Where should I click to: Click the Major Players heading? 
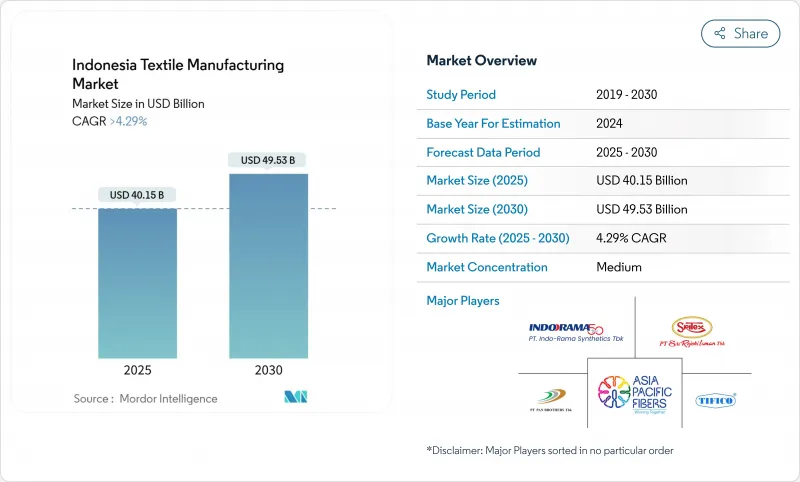pos(463,300)
